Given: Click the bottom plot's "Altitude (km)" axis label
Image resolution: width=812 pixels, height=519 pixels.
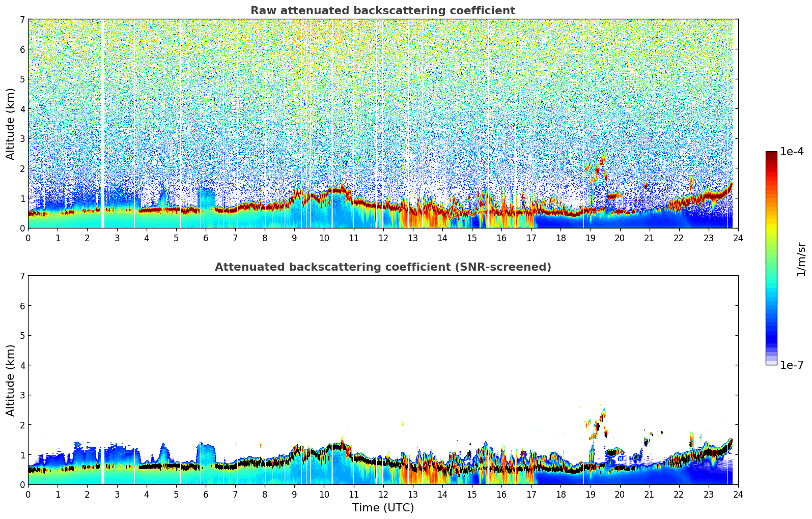Looking at the screenshot, I should (11, 380).
